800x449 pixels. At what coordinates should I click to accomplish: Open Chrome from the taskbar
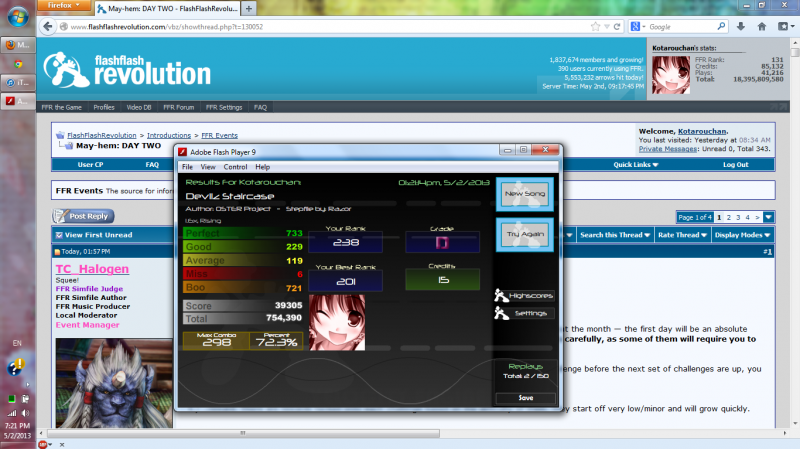point(18,64)
